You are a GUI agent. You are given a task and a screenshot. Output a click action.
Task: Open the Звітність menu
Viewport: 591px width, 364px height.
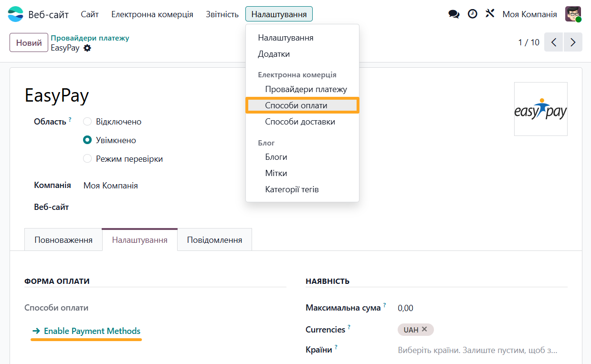click(x=222, y=14)
